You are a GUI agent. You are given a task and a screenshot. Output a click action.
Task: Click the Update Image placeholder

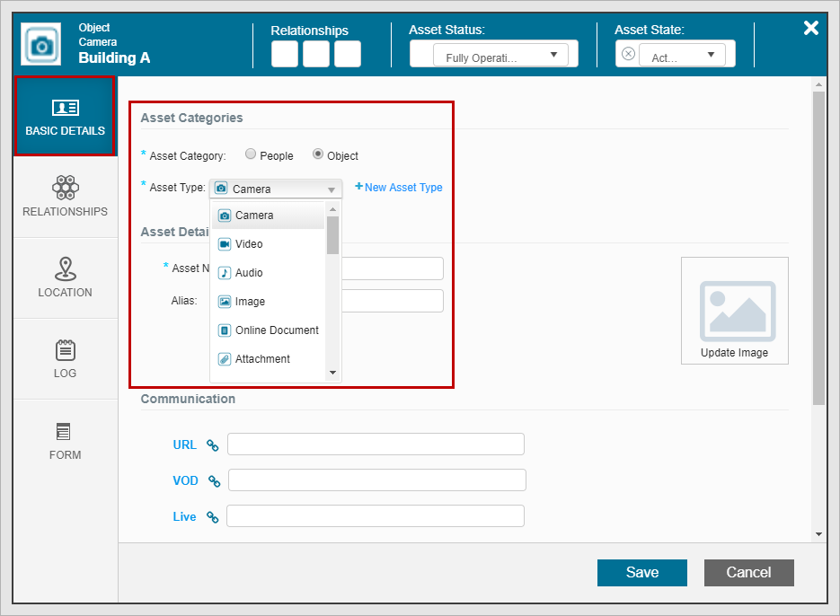pos(734,311)
